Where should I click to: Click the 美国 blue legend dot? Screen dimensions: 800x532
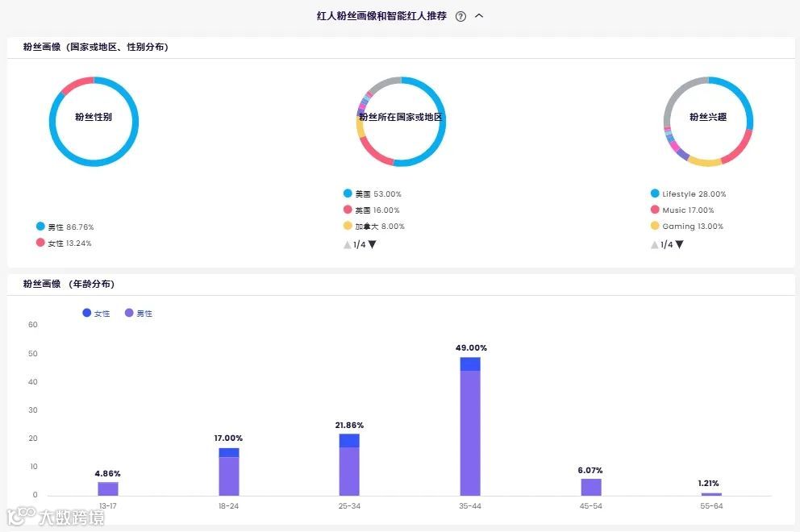point(348,193)
